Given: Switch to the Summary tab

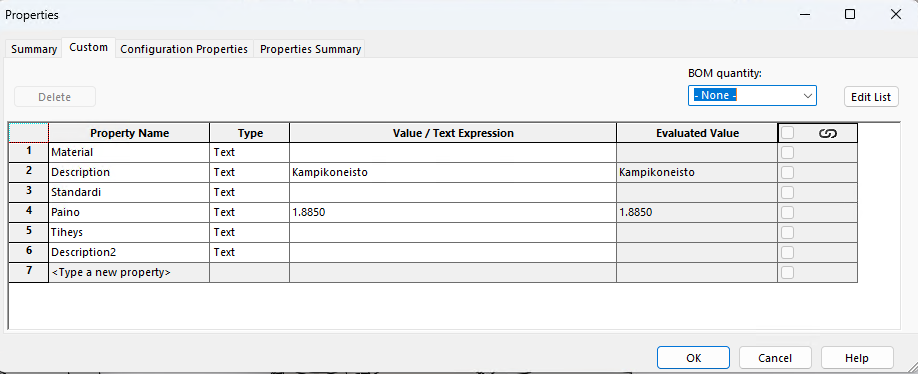Looking at the screenshot, I should [x=34, y=49].
